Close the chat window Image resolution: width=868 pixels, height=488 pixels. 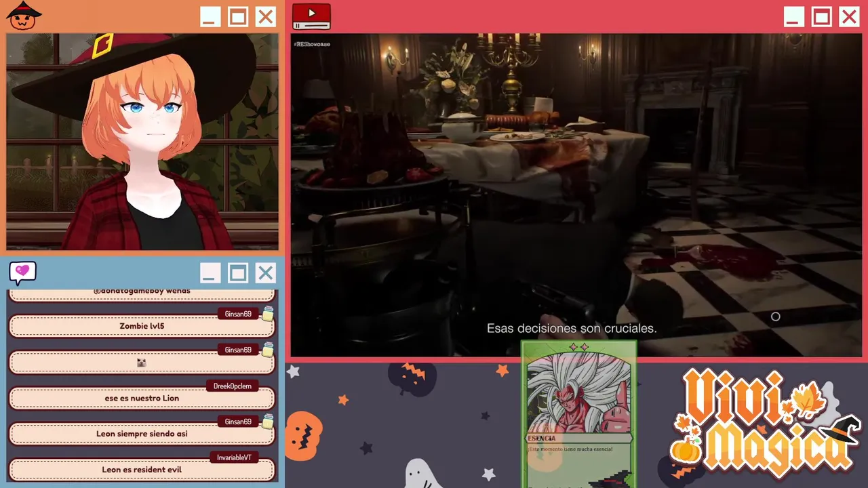point(265,273)
